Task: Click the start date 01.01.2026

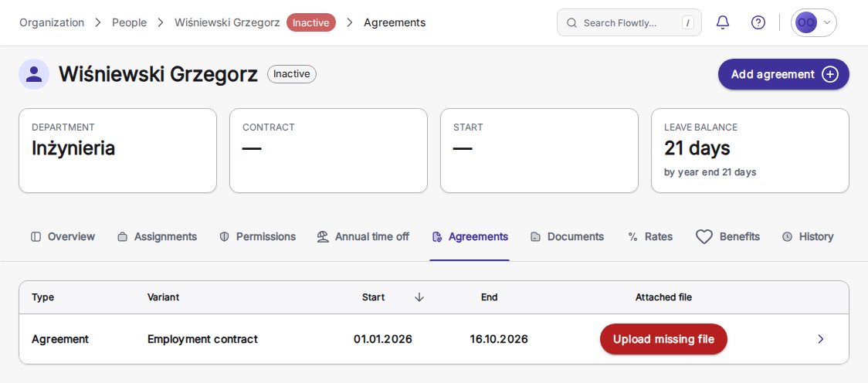Action: 383,339
